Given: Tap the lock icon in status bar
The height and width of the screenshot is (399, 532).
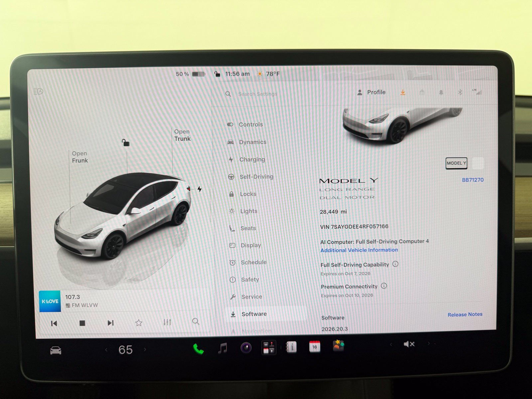Looking at the screenshot, I should [x=217, y=74].
